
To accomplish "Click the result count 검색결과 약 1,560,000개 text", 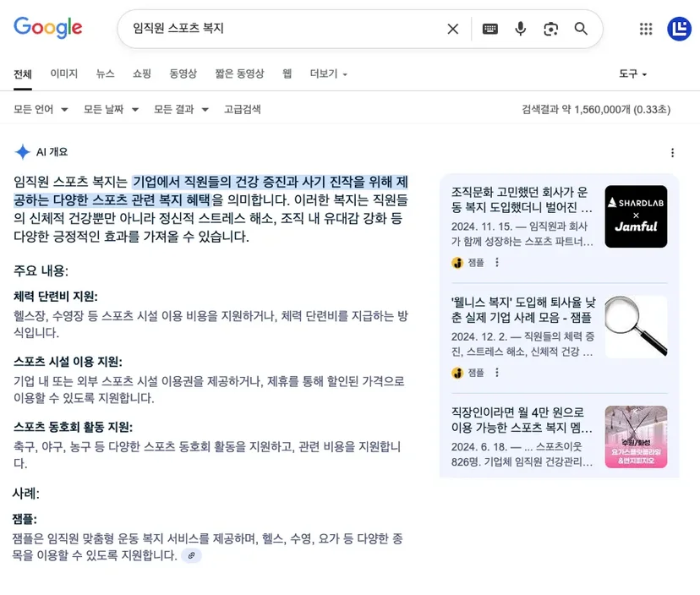I will (x=596, y=109).
